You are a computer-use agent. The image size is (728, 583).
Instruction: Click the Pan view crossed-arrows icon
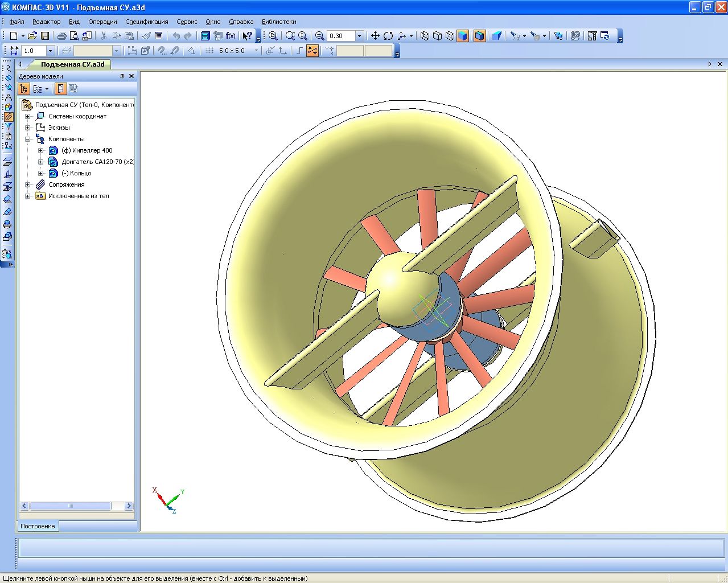375,36
